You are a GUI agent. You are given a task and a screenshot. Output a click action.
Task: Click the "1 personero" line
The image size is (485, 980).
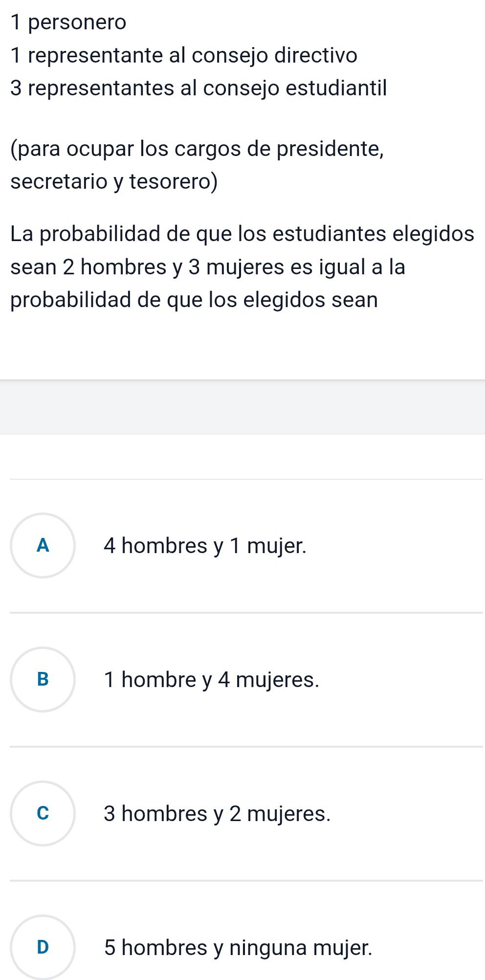coord(68,22)
